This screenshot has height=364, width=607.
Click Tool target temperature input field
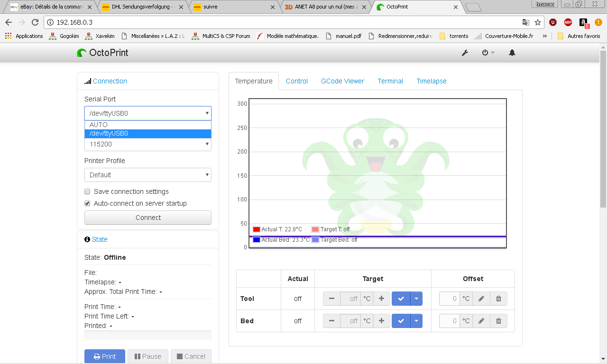click(350, 299)
